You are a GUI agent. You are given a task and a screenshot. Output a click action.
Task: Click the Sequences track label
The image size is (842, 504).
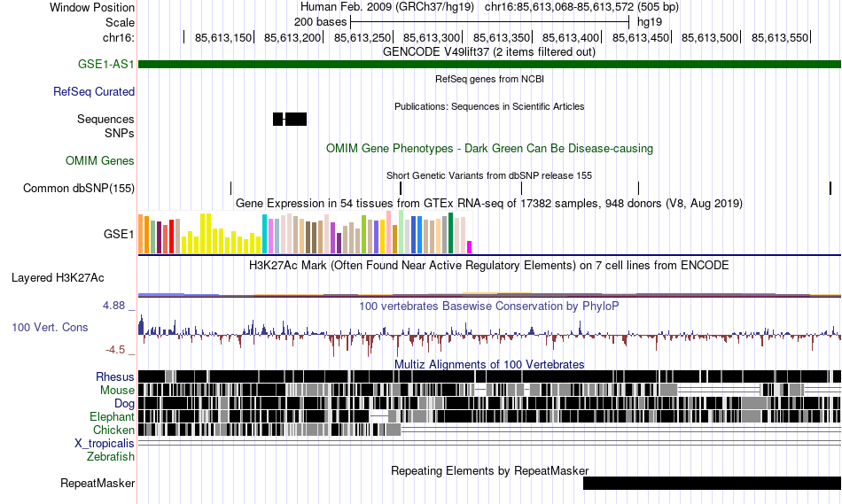105,120
